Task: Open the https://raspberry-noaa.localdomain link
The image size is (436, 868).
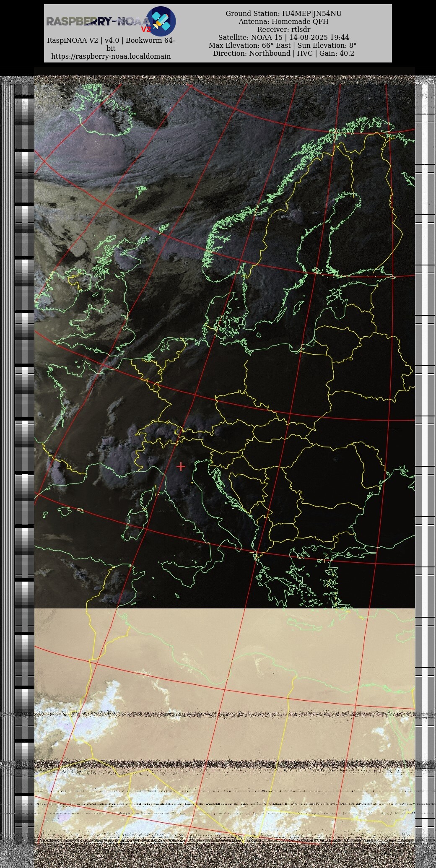Action: [x=111, y=56]
